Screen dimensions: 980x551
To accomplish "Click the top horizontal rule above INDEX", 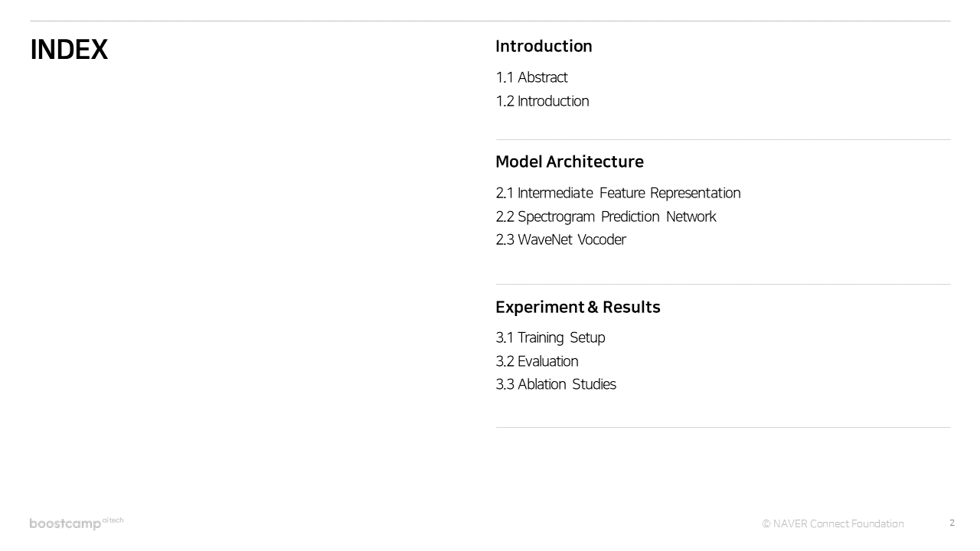I will click(x=490, y=21).
